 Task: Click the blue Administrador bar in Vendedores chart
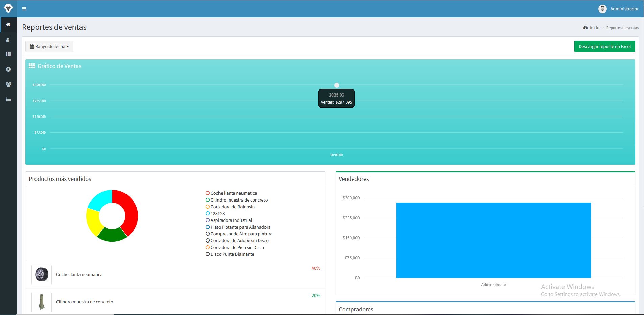point(493,240)
